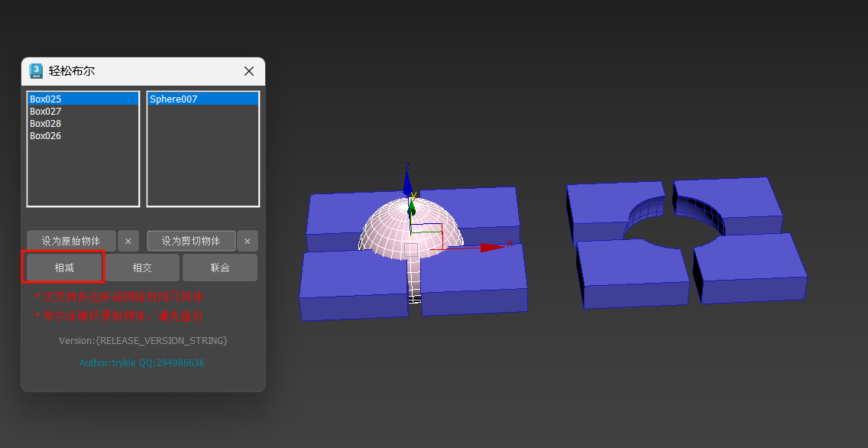The image size is (868, 448).
Task: Clear cutter objects with the right X button
Action: (248, 241)
